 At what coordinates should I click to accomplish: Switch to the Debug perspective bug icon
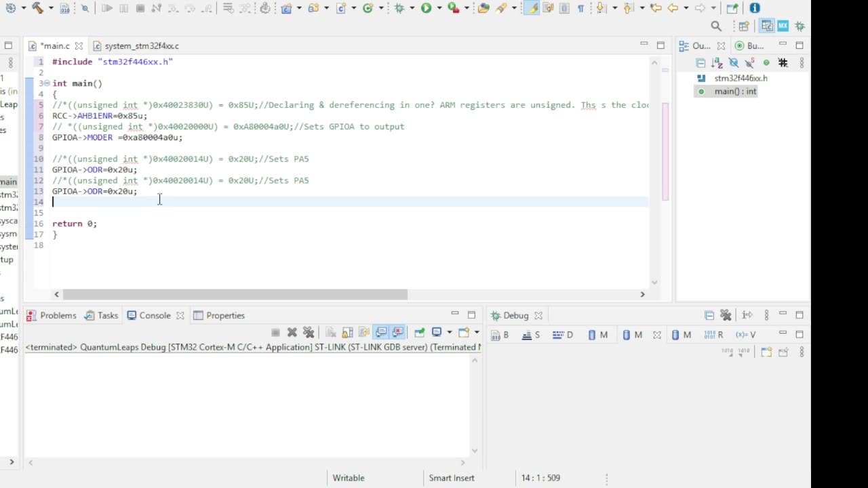point(800,26)
